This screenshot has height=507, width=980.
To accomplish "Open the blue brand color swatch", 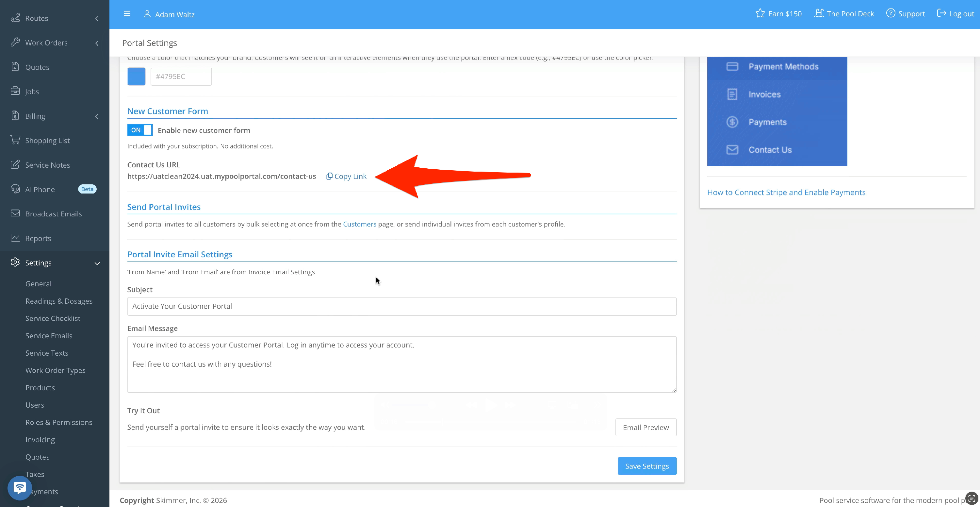I will (x=136, y=76).
